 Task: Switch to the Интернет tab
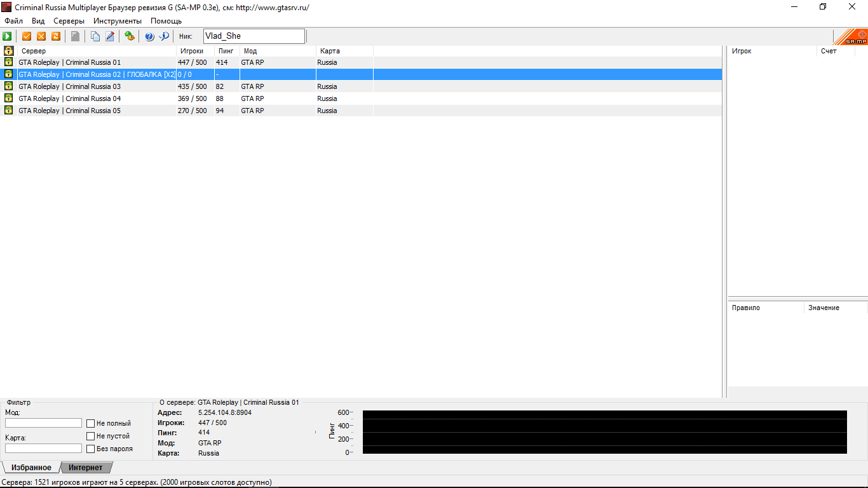point(86,468)
